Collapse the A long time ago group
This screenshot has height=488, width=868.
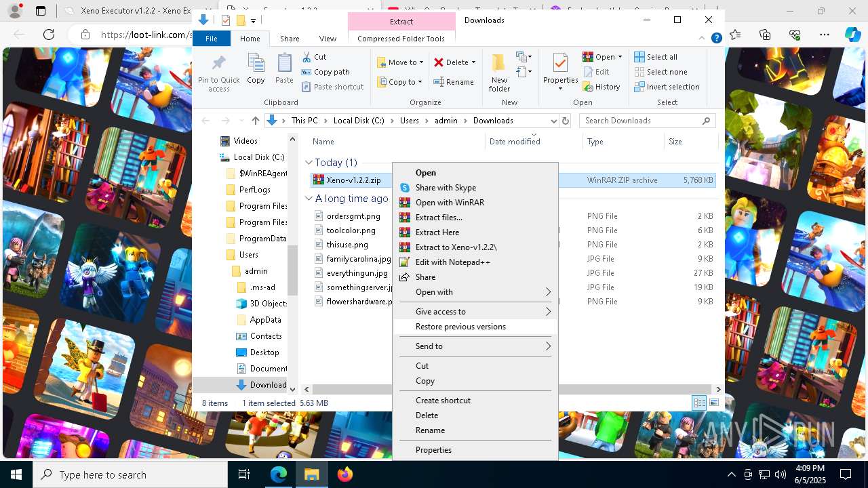[x=309, y=199]
